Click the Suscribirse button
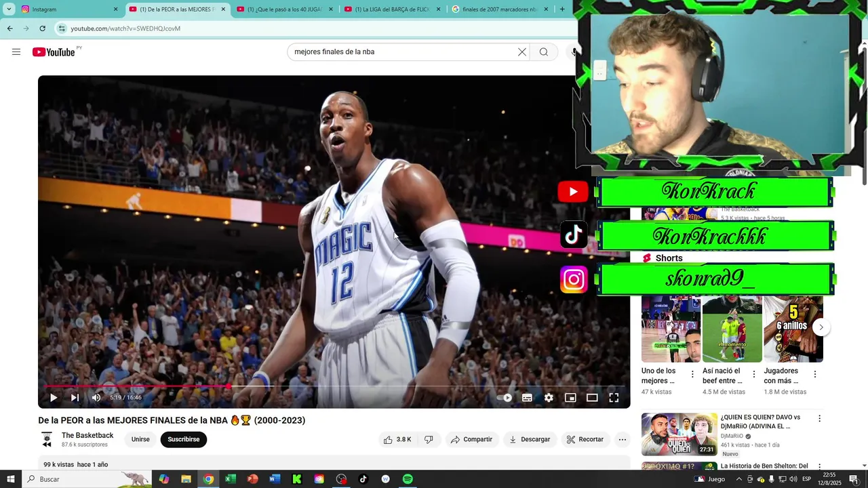Viewport: 868px width, 488px height. coord(183,439)
